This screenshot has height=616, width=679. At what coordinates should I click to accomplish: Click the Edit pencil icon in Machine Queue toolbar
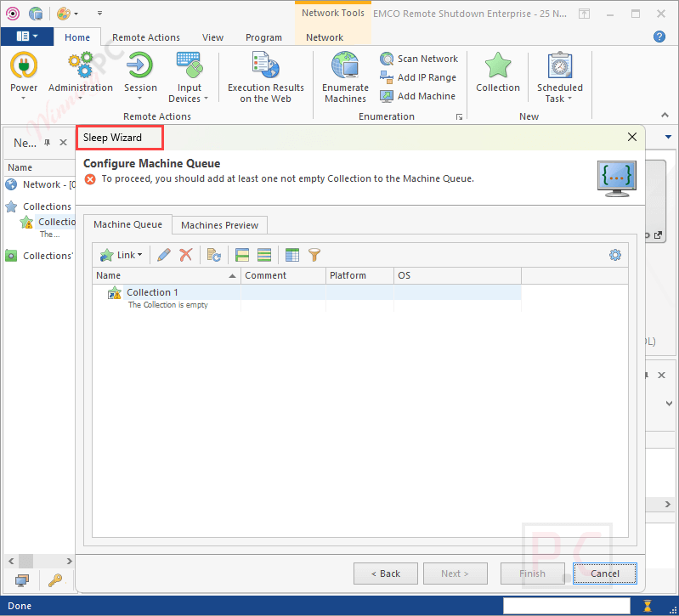pyautogui.click(x=164, y=255)
